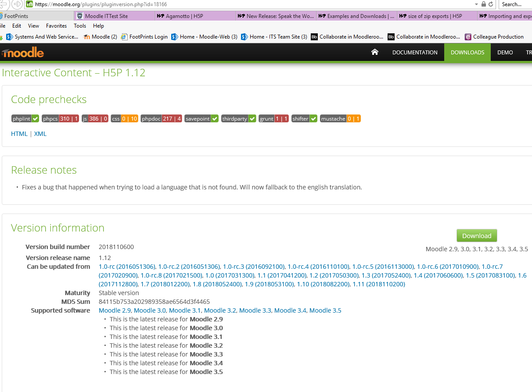
Task: Click the security lock icon
Action: (x=484, y=4)
